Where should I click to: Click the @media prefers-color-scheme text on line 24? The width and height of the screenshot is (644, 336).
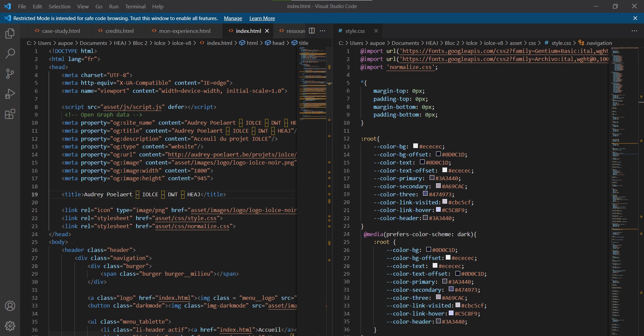point(420,234)
